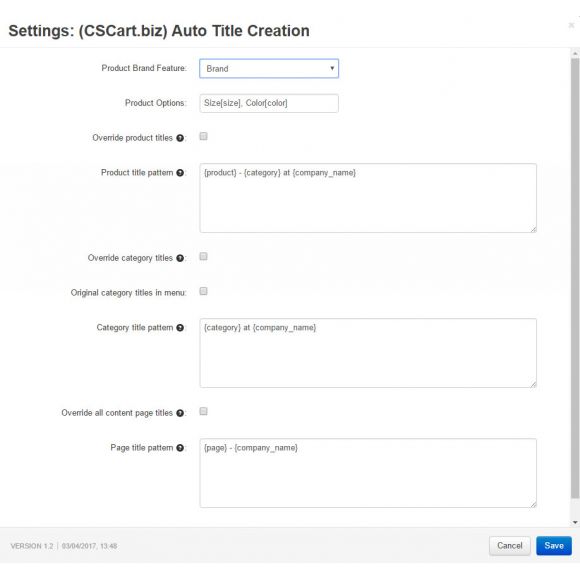Screen dimensions: 580x580
Task: Close the settings dialog with X
Action: tap(571, 25)
